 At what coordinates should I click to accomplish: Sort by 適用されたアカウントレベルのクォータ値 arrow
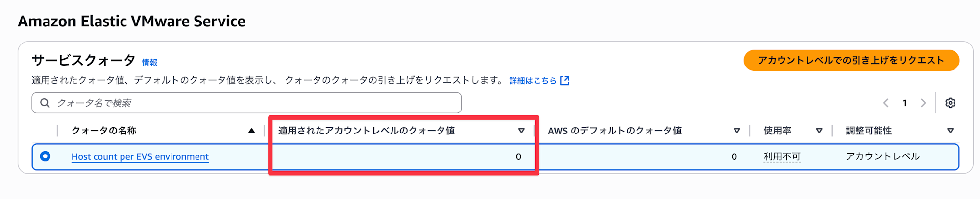521,131
